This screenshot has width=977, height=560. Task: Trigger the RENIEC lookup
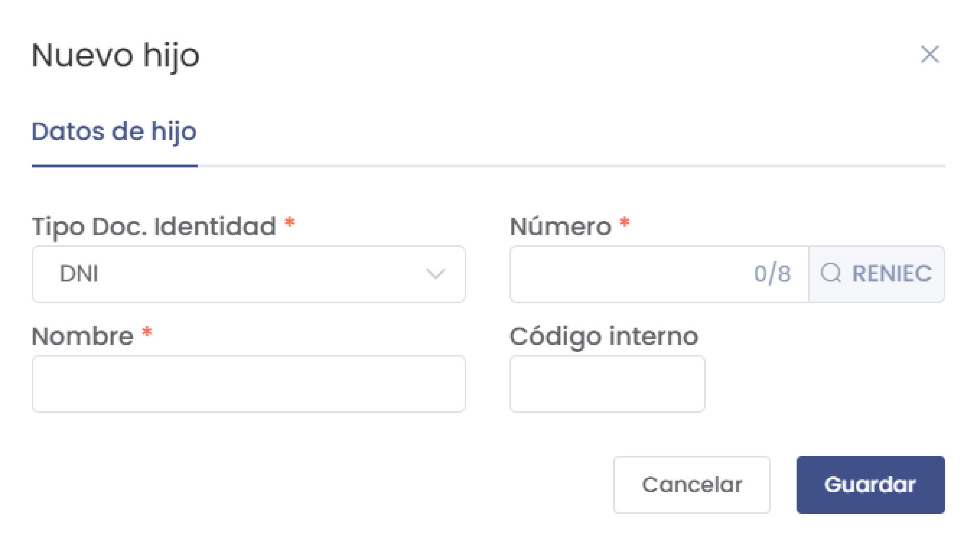tap(876, 274)
